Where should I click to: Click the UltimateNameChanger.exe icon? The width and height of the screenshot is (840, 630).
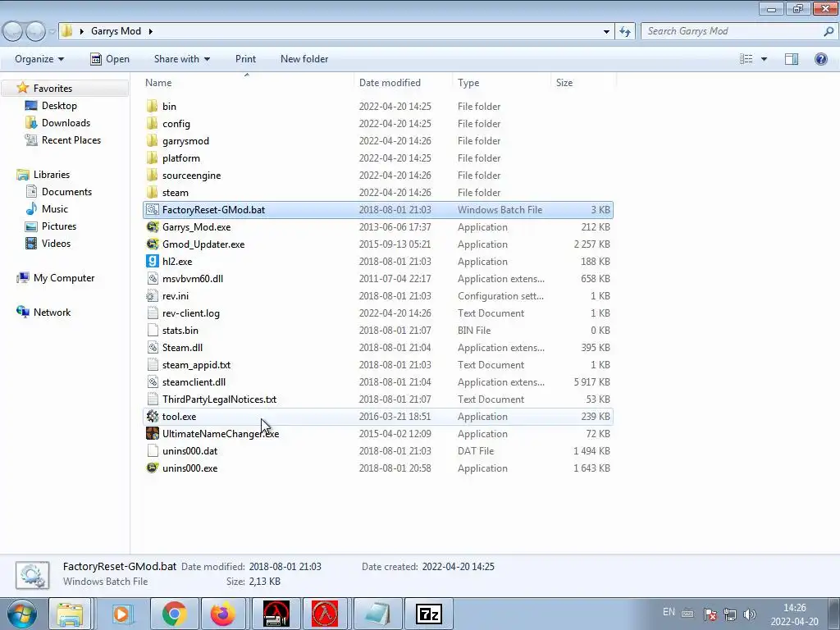(152, 433)
